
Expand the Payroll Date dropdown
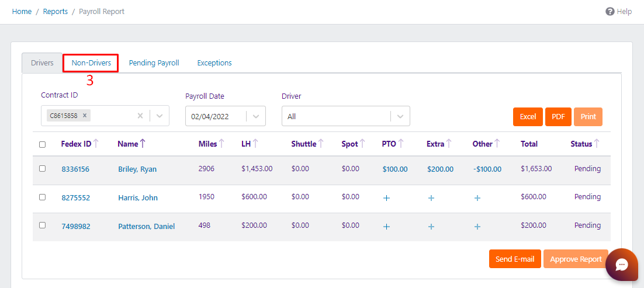tap(257, 116)
